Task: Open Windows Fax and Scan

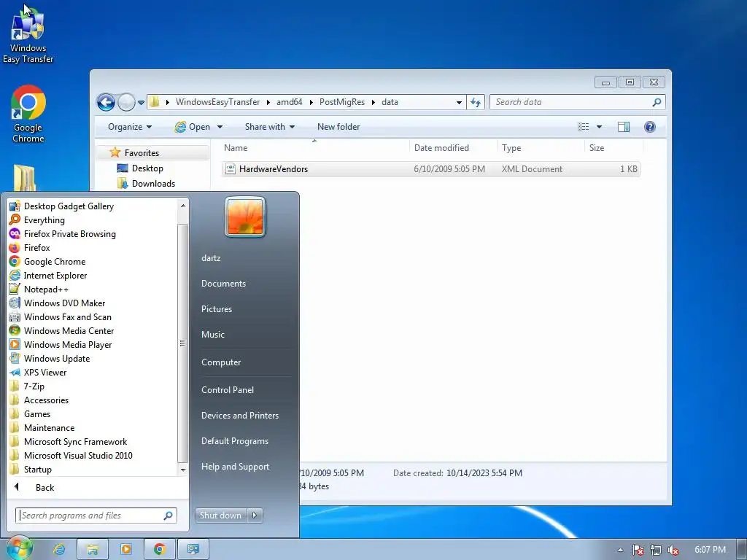Action: [x=67, y=316]
